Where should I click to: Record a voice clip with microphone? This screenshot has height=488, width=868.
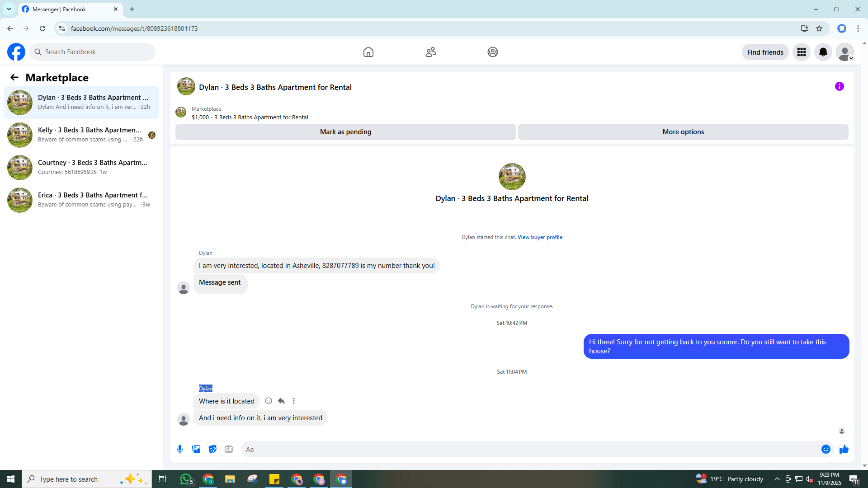pyautogui.click(x=180, y=449)
